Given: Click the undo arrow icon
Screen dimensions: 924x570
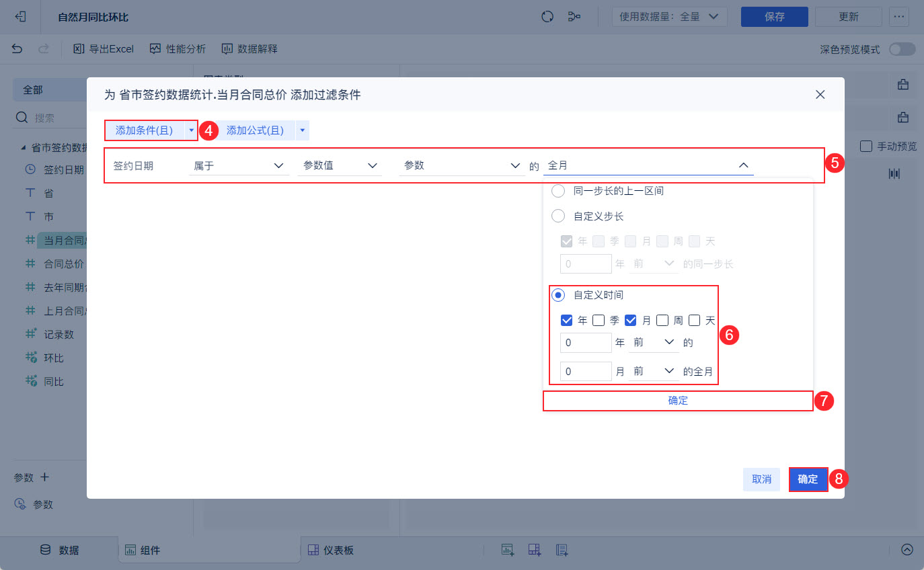Looking at the screenshot, I should pyautogui.click(x=17, y=49).
